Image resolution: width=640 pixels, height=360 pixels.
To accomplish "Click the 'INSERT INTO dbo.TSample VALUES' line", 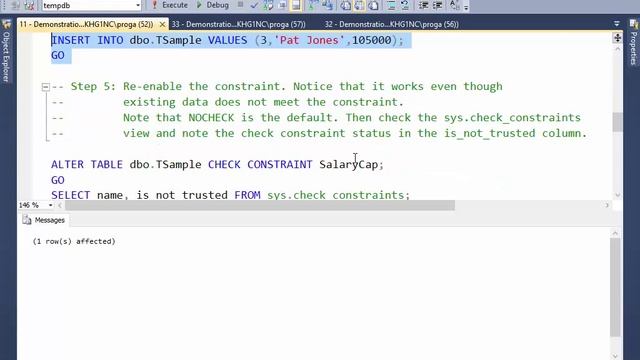I will [227, 40].
